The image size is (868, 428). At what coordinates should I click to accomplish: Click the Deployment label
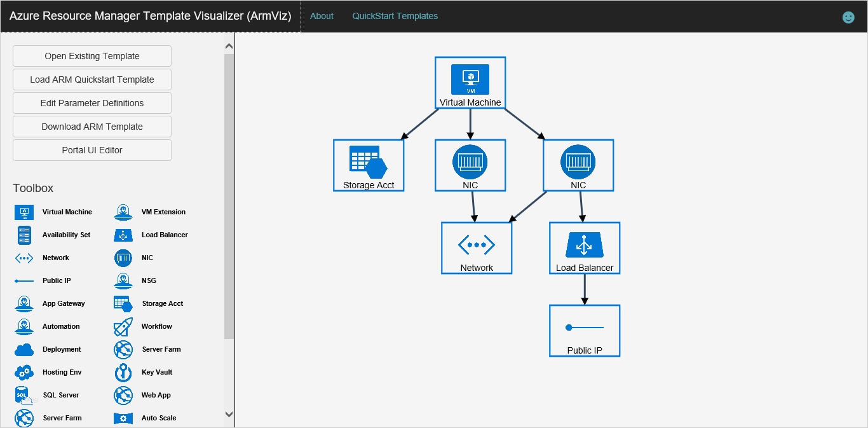coord(62,349)
